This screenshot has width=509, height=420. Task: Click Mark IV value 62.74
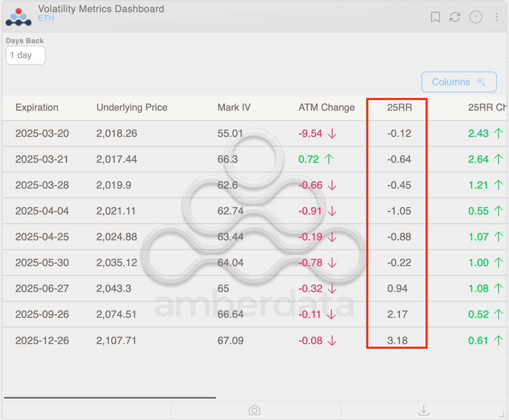click(230, 211)
